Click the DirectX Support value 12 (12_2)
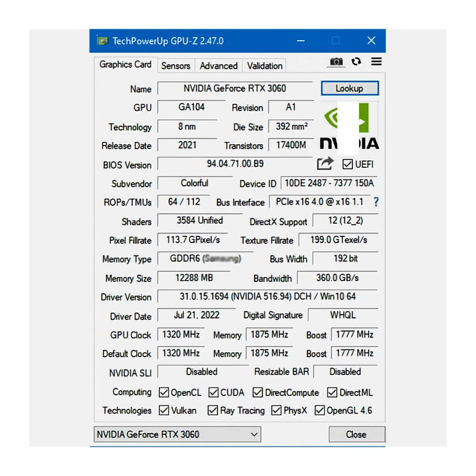The width and height of the screenshot is (476, 476). click(345, 220)
